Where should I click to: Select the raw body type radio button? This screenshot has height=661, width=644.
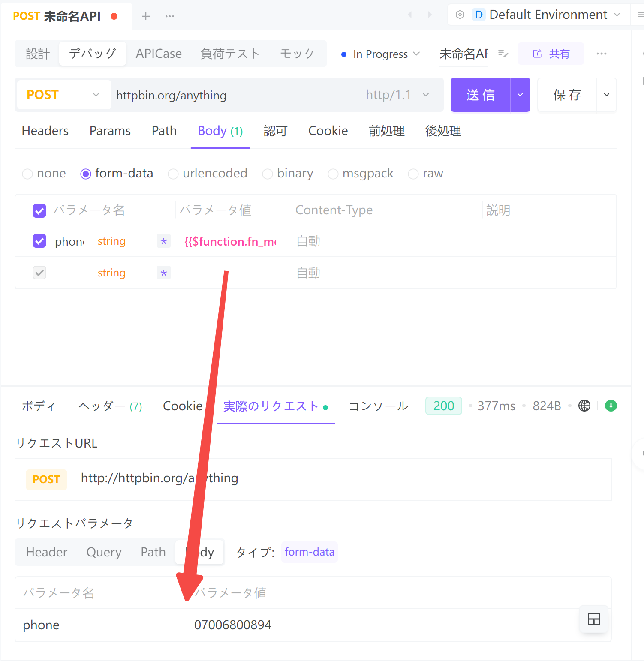(x=413, y=174)
